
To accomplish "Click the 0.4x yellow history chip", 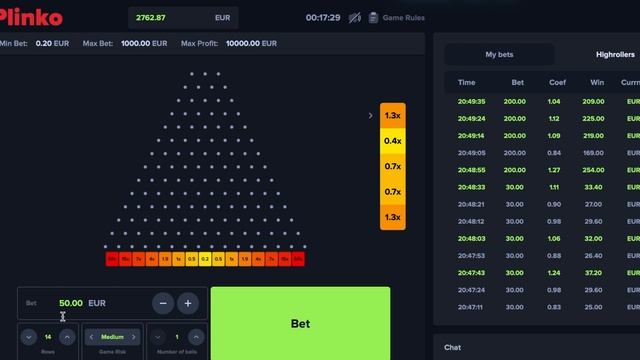I will (393, 141).
